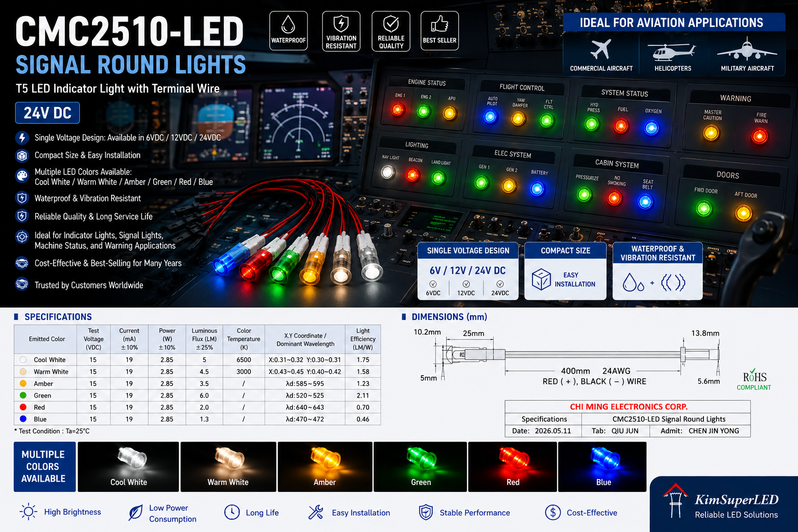Click the Cool White color dot in table
The width and height of the screenshot is (798, 532).
click(23, 360)
